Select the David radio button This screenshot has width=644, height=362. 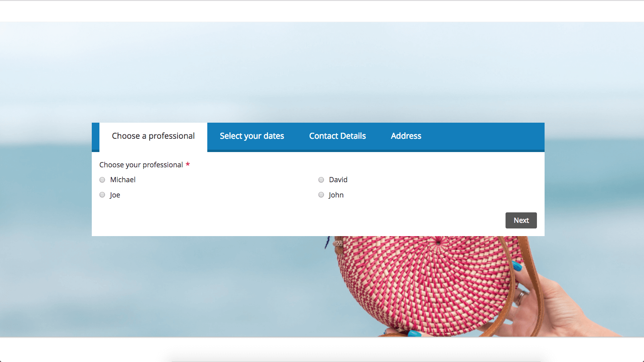coord(321,179)
